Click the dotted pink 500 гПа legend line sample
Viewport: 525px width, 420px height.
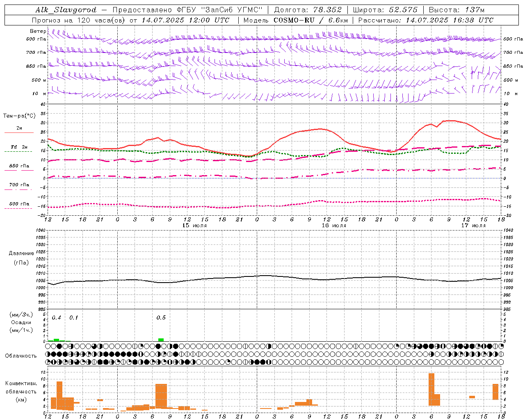tap(18, 208)
